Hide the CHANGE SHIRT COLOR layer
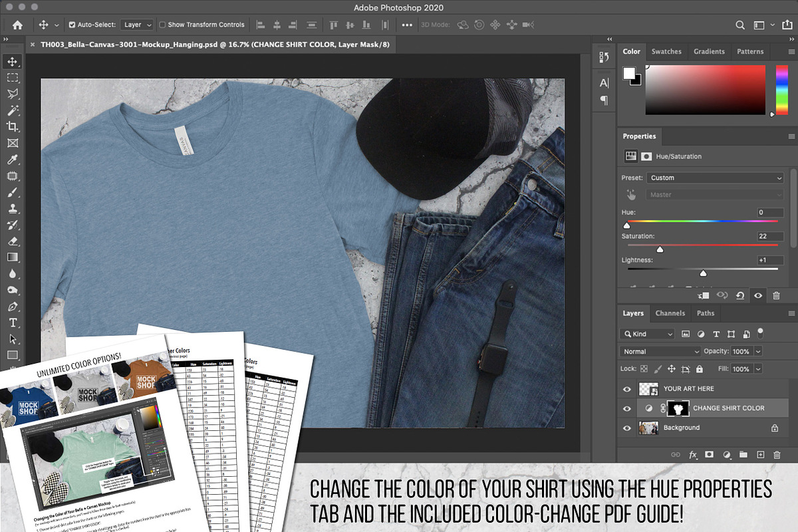This screenshot has width=798, height=532. pos(626,408)
